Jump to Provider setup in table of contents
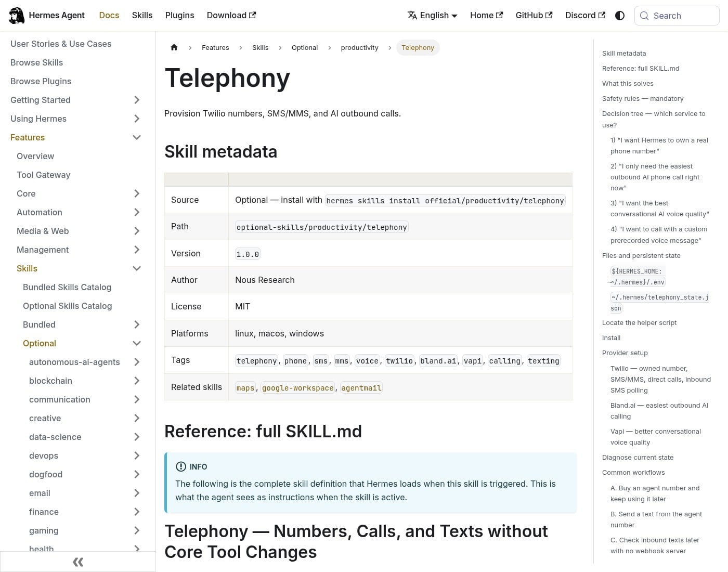 tap(625, 353)
